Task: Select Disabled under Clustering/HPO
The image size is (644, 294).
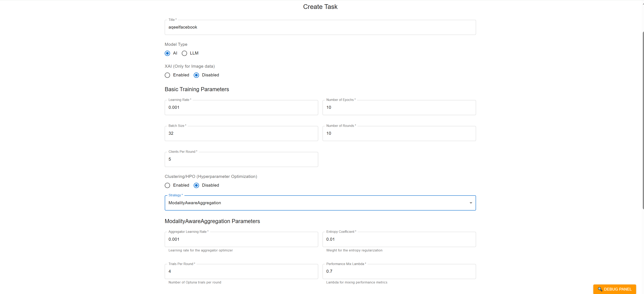Action: coord(197,185)
